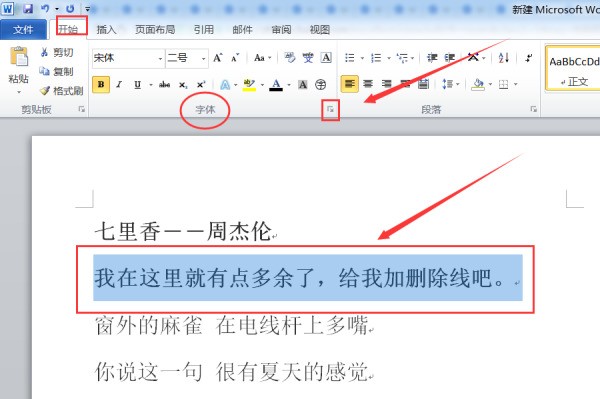
Task: Click the Decrease Indent icon
Action: pyautogui.click(x=432, y=58)
